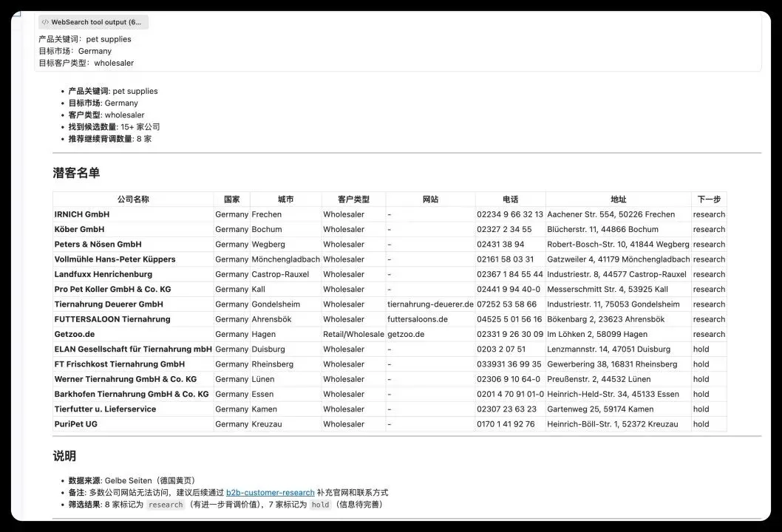The image size is (782, 532).
Task: Click address Aachener Str. 554, 50226 Frechen
Action: pos(611,214)
